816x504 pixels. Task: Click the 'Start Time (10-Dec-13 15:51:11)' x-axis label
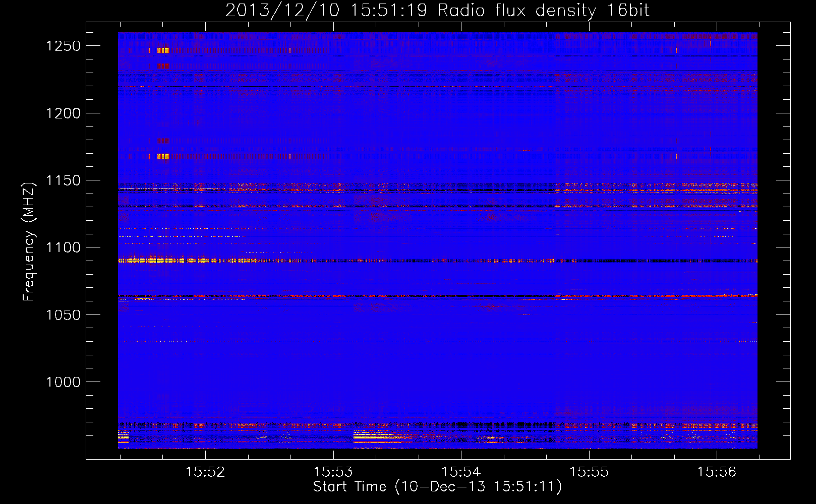(437, 487)
